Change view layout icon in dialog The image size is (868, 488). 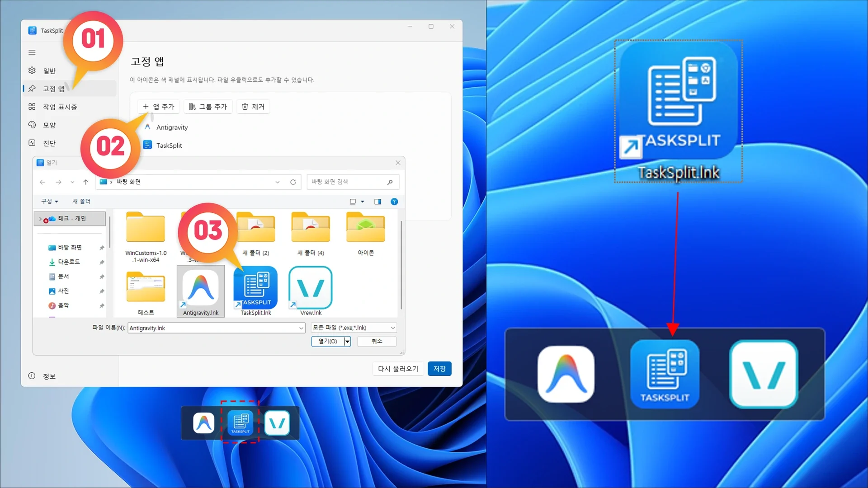353,202
